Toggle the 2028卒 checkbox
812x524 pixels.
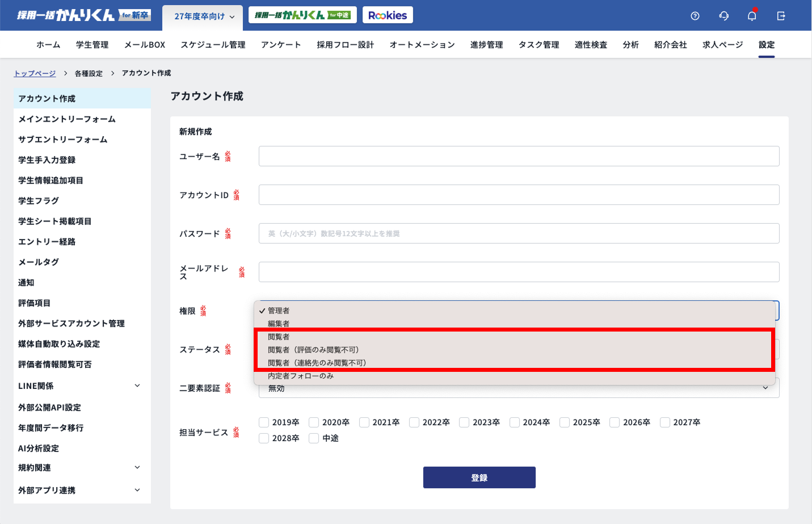[x=264, y=438]
